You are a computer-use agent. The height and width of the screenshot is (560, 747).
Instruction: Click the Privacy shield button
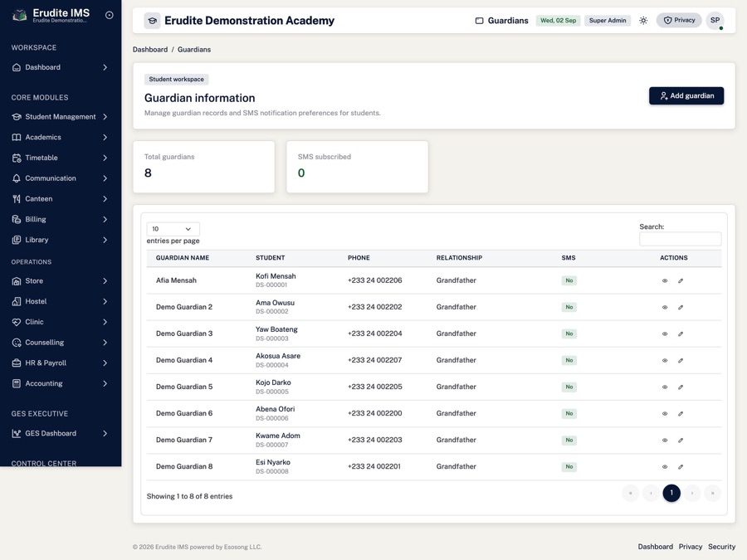679,20
